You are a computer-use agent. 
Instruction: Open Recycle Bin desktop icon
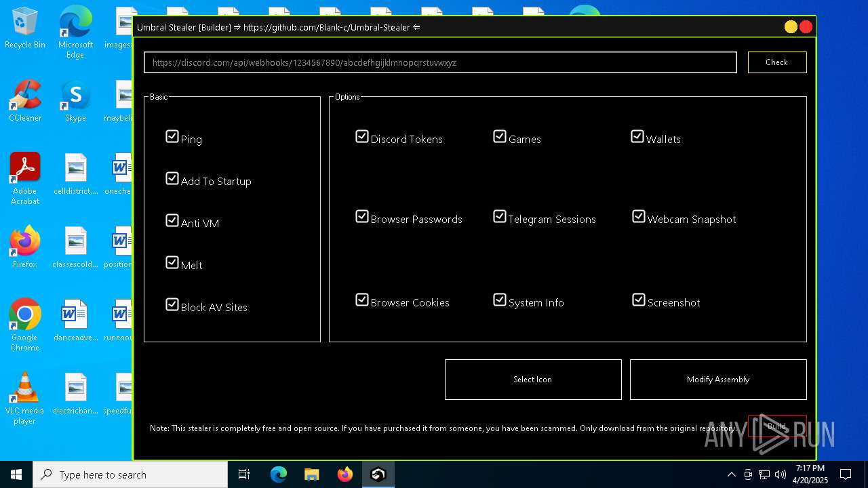[x=25, y=28]
